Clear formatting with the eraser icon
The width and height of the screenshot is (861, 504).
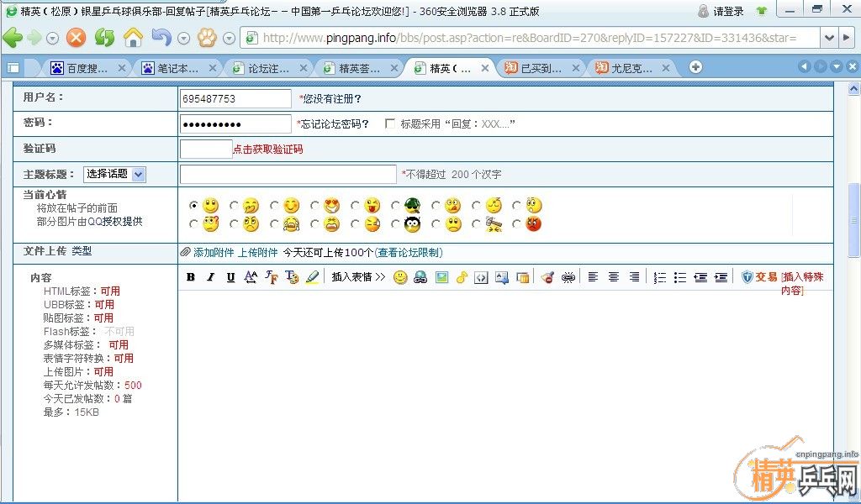click(547, 277)
